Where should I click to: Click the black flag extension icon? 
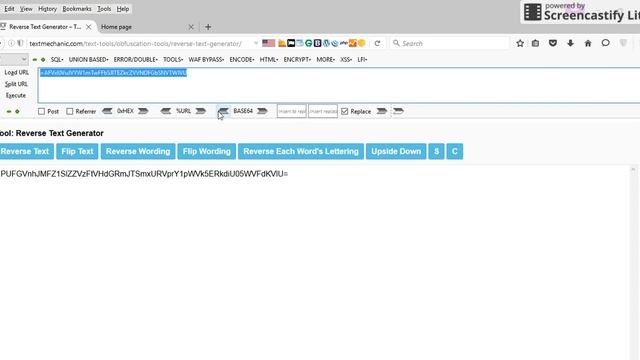click(291, 43)
